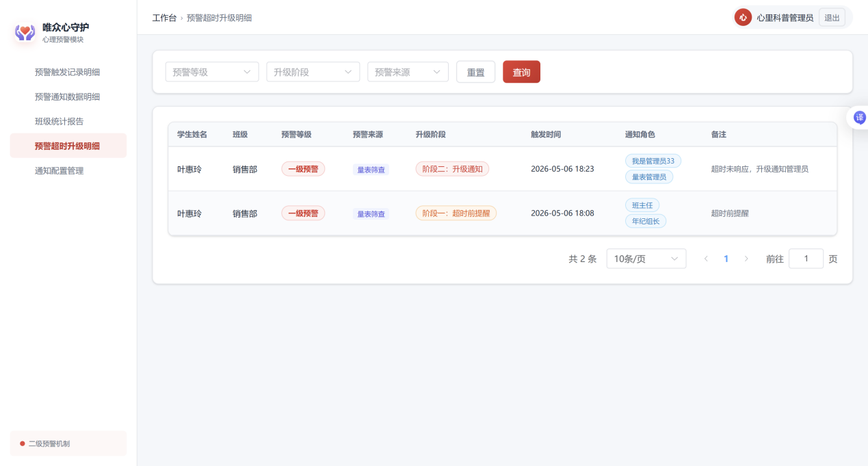This screenshot has width=868, height=466.
Task: Click the 前往 page number input field
Action: click(x=806, y=259)
